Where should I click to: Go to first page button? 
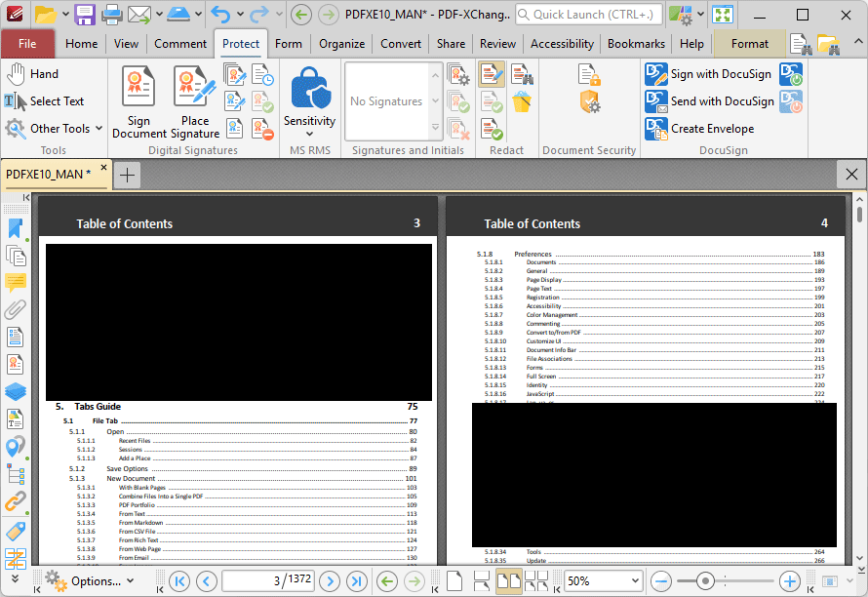point(178,581)
